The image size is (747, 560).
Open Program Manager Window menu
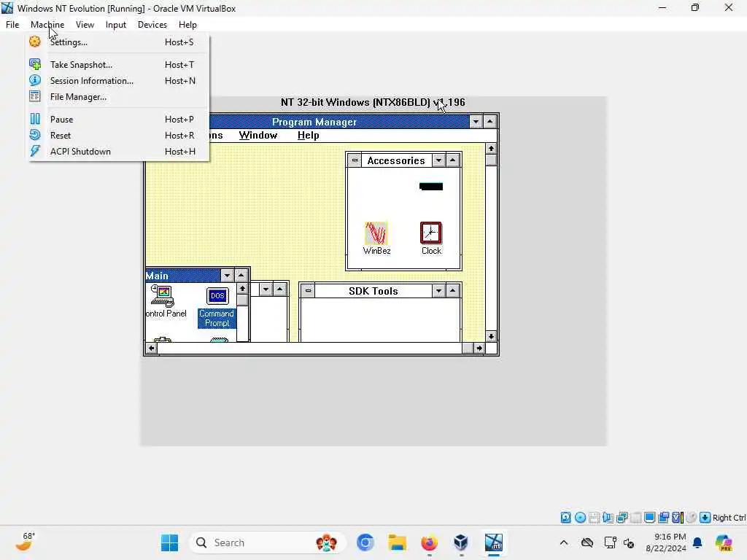258,135
